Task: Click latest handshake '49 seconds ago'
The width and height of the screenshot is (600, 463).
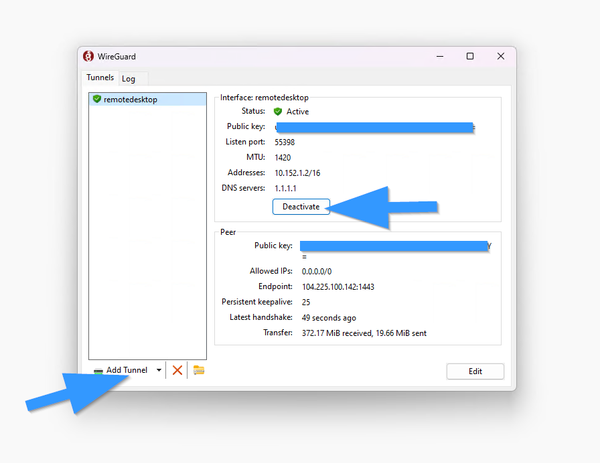Action: (329, 318)
